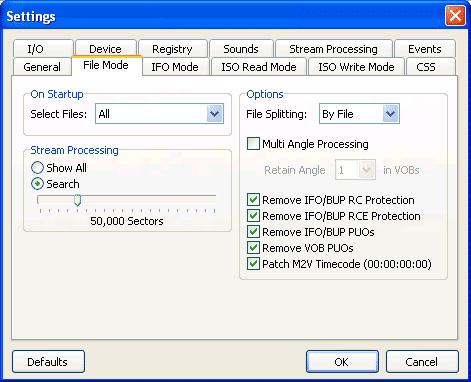
Task: Toggle Remove IFO/BUP PUOs checkbox
Action: pyautogui.click(x=253, y=232)
